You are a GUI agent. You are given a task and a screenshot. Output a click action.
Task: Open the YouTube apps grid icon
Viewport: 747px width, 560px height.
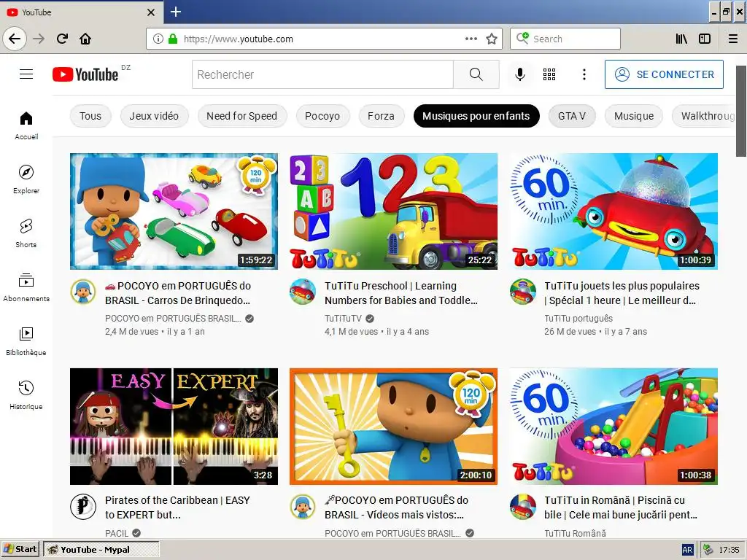click(x=549, y=74)
